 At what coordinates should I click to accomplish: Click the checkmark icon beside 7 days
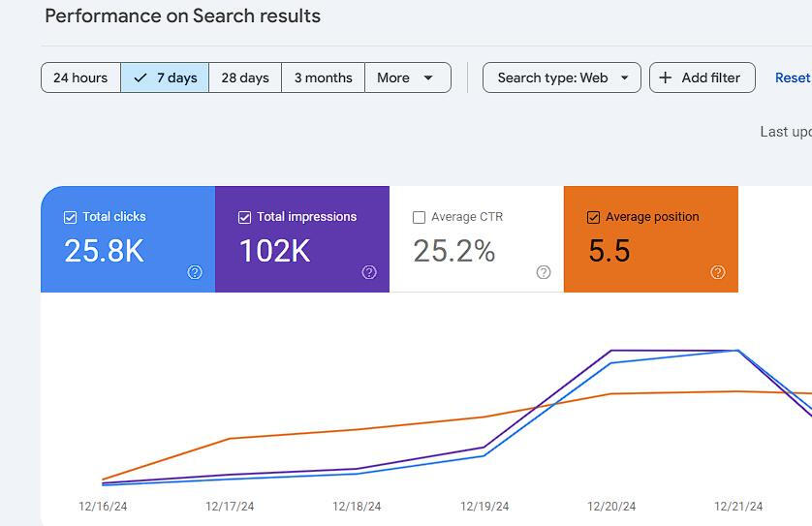click(x=141, y=78)
